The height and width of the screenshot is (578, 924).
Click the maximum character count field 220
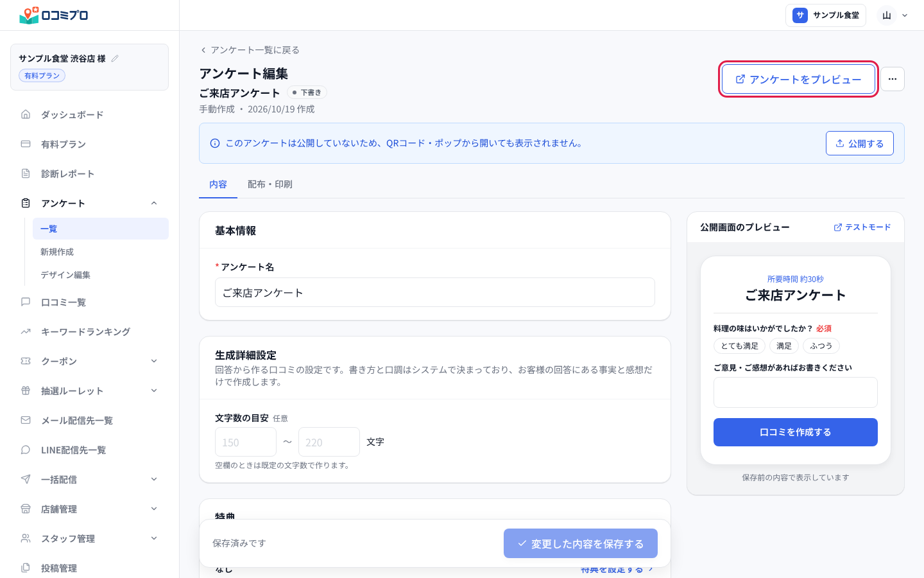(x=329, y=442)
